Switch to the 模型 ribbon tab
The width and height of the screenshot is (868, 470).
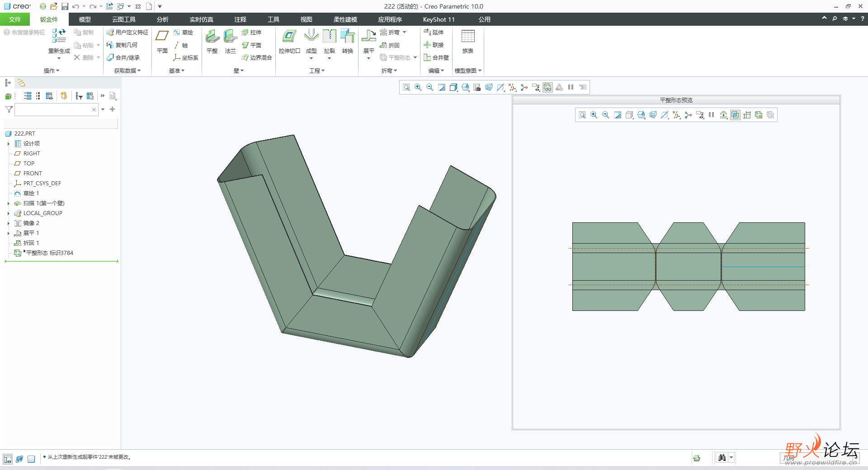85,19
